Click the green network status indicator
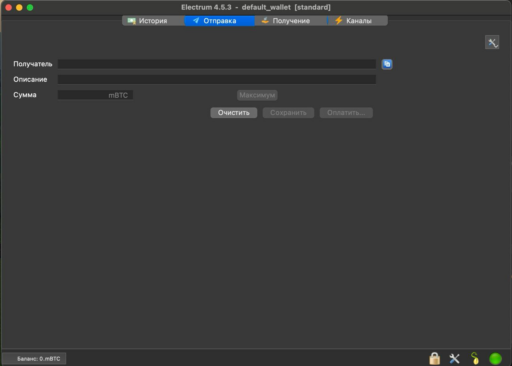 [495, 359]
